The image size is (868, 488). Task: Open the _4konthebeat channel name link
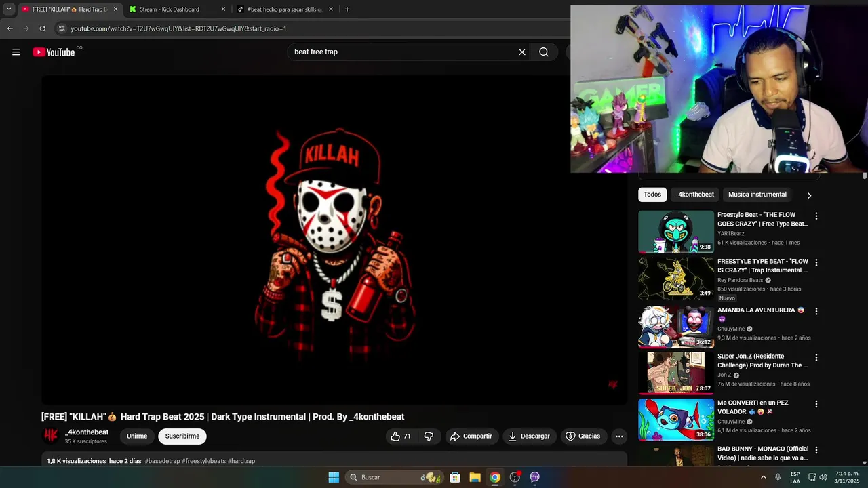(87, 432)
